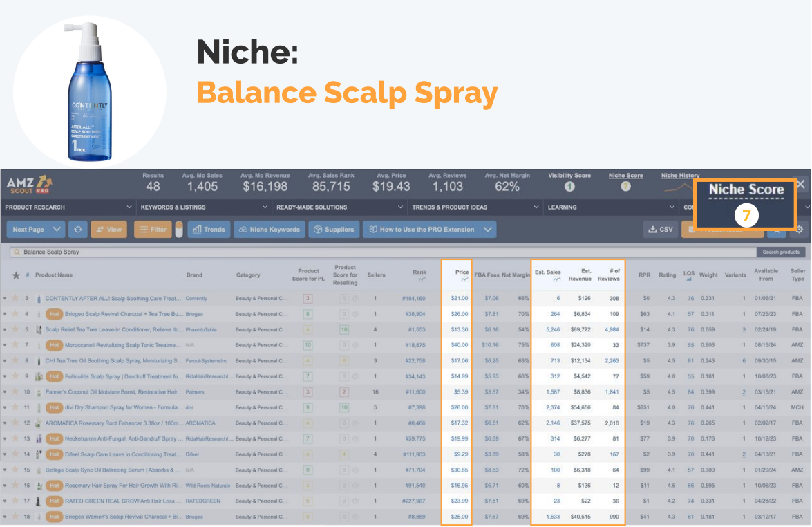Refresh results with the reload icon

tap(76, 229)
